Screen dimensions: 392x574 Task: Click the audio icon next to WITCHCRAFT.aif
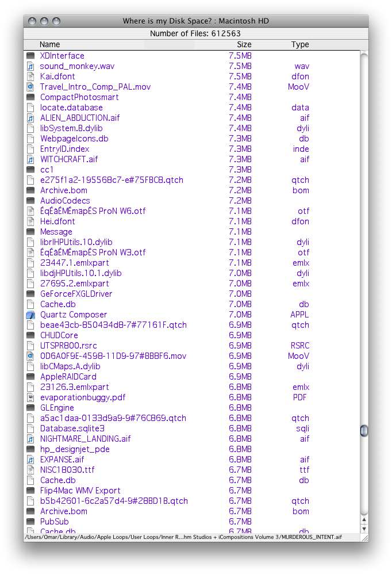30,159
